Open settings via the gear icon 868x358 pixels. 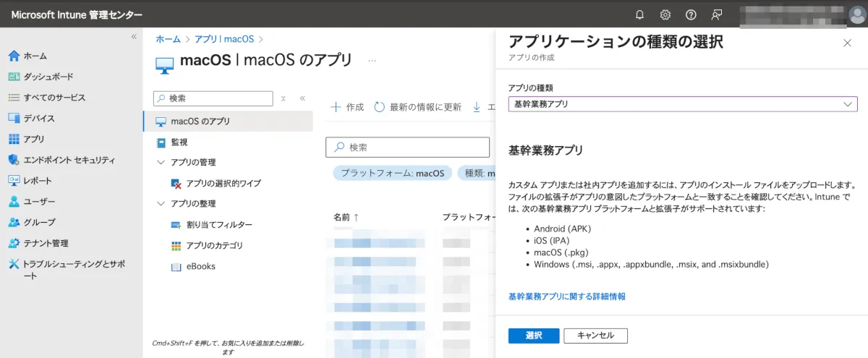pos(665,14)
